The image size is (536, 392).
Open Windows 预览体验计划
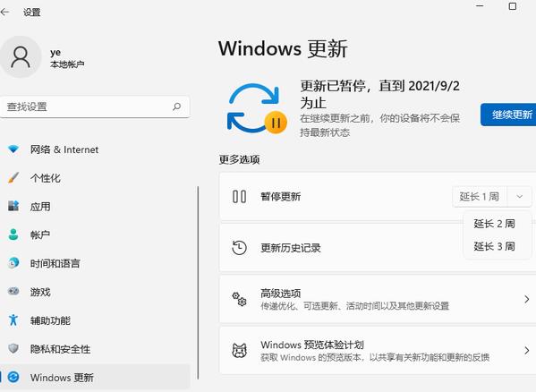(x=378, y=350)
